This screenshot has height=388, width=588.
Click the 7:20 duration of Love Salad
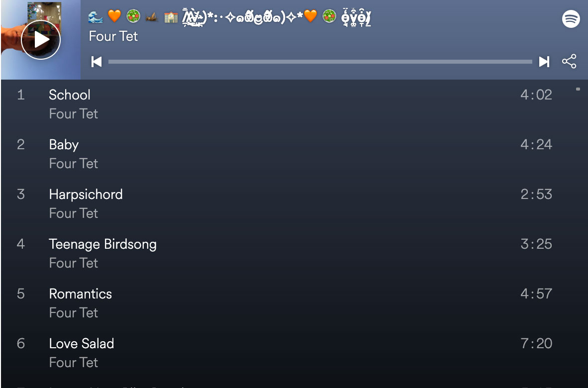(536, 343)
